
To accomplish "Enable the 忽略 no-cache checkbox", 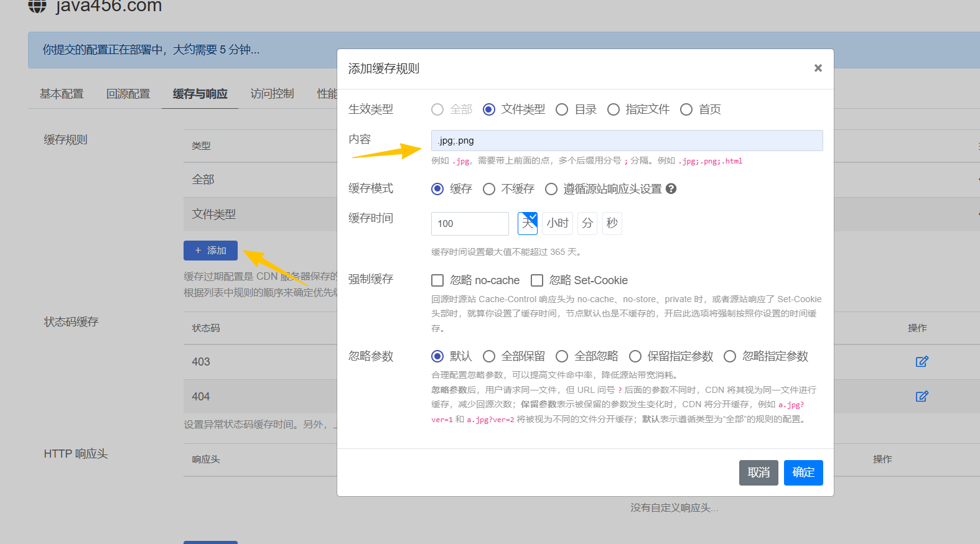I will point(437,280).
